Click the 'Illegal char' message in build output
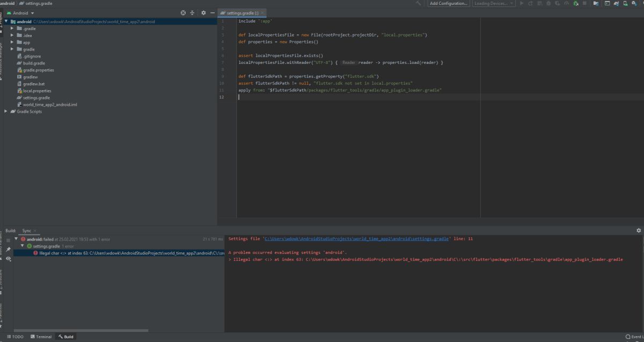This screenshot has width=644, height=342. click(x=426, y=259)
